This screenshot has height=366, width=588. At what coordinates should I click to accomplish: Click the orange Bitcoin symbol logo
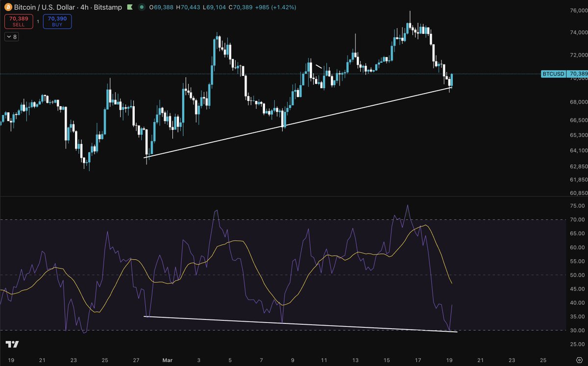coord(7,7)
